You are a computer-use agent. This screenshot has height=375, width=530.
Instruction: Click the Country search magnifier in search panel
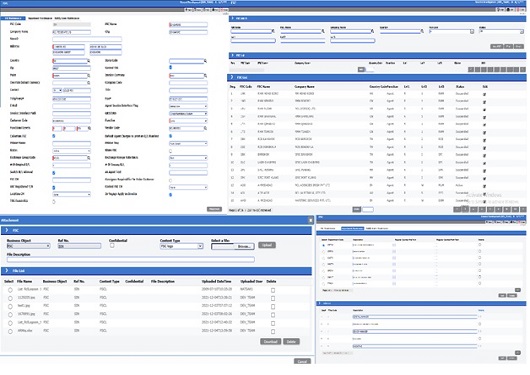point(422,31)
